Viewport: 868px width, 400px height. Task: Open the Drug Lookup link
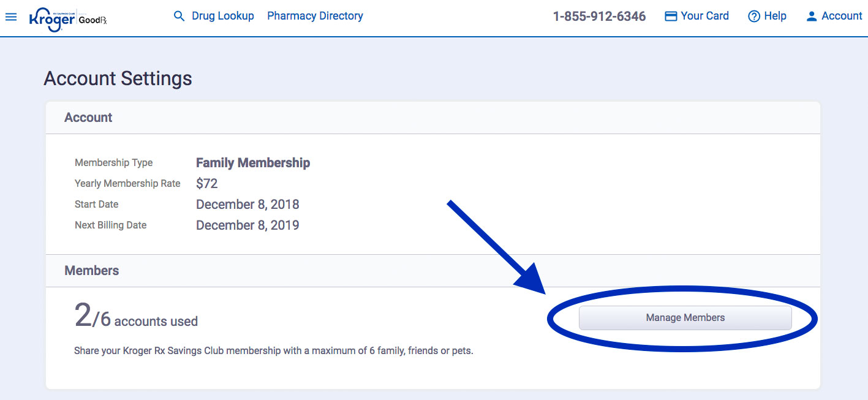(223, 16)
